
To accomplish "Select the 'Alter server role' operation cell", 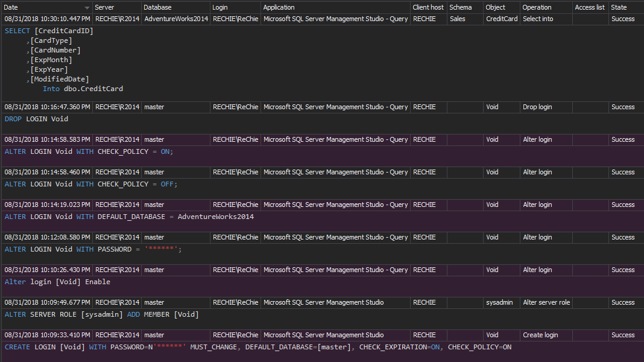I will pyautogui.click(x=546, y=302).
